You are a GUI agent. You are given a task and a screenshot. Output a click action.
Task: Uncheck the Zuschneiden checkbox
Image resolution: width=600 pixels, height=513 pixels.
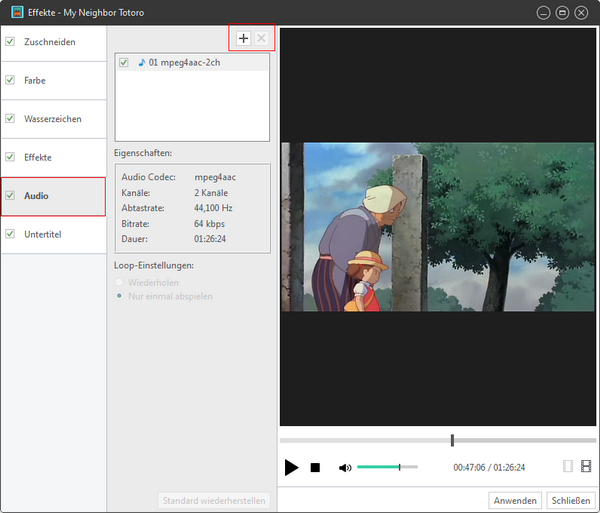(x=10, y=41)
